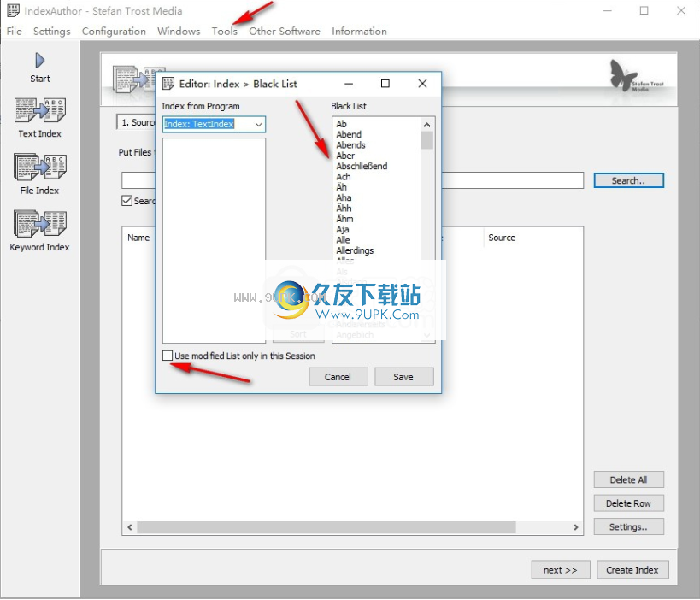Open the Tools menu
The image size is (700, 600).
click(224, 32)
